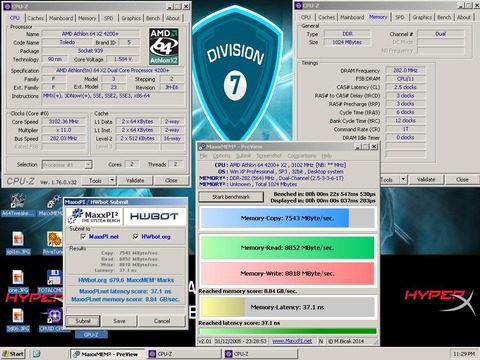Open About tab in left CPU-Z window
This screenshot has height=360, width=480.
click(x=173, y=18)
